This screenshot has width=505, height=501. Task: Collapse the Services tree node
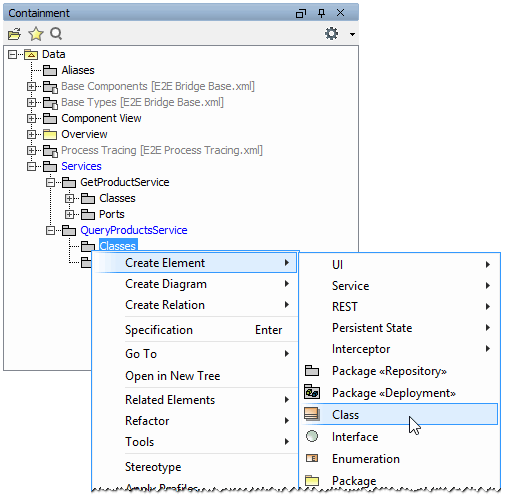31,166
